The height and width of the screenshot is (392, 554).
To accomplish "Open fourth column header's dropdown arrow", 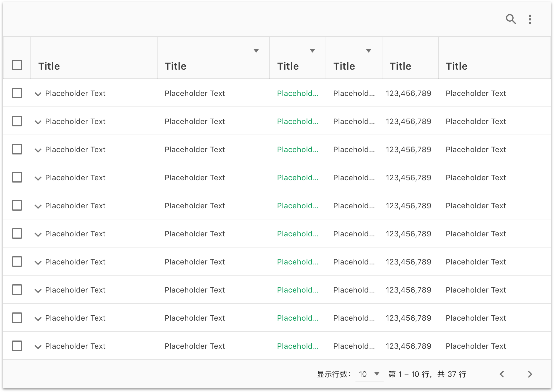I will (369, 51).
